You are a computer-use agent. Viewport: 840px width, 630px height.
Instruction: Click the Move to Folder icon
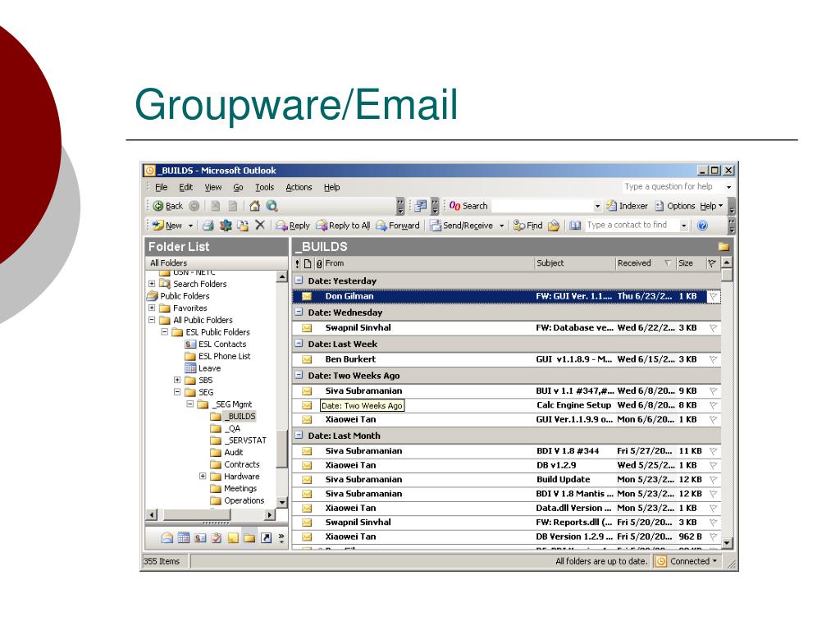coord(243,226)
